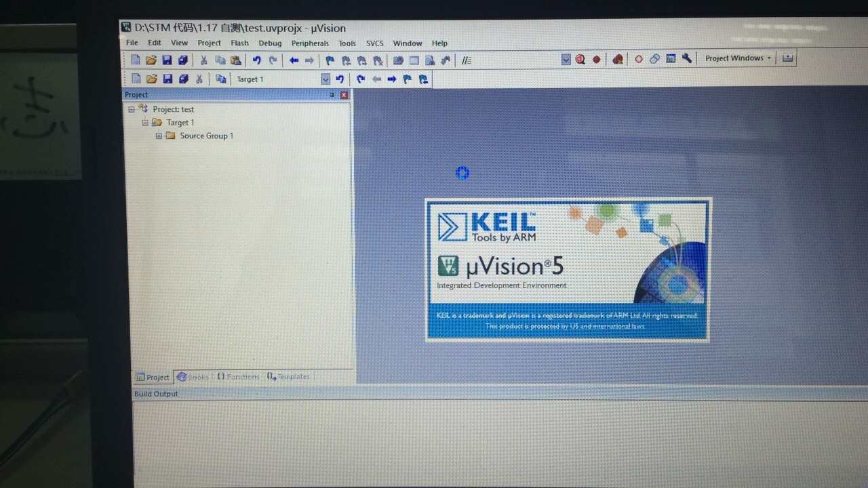The width and height of the screenshot is (868, 488).
Task: Select the Target 1 tree label
Action: point(180,123)
